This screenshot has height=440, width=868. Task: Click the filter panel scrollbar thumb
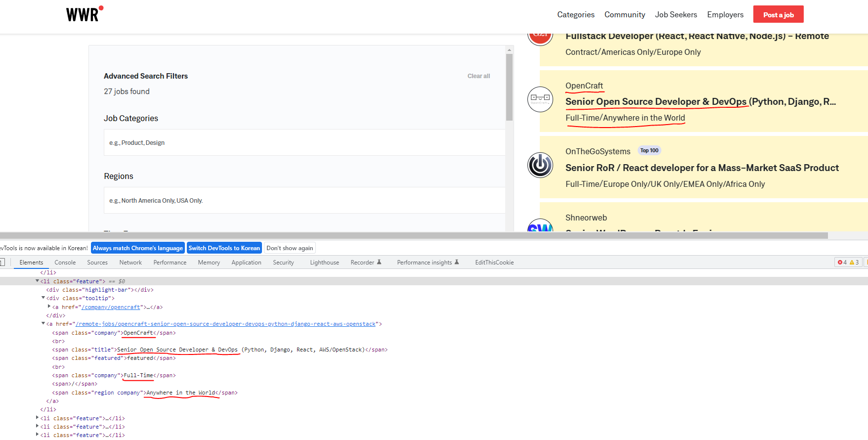click(509, 87)
